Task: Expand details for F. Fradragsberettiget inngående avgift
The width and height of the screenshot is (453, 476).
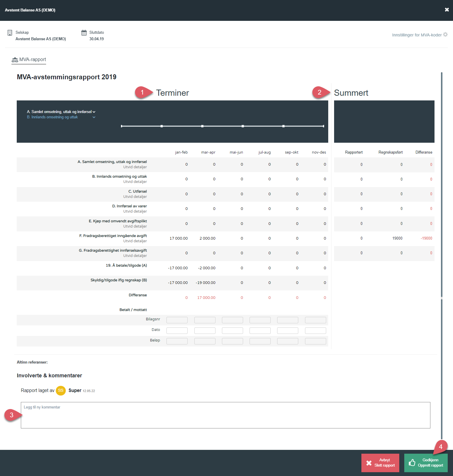Action: tap(135, 241)
